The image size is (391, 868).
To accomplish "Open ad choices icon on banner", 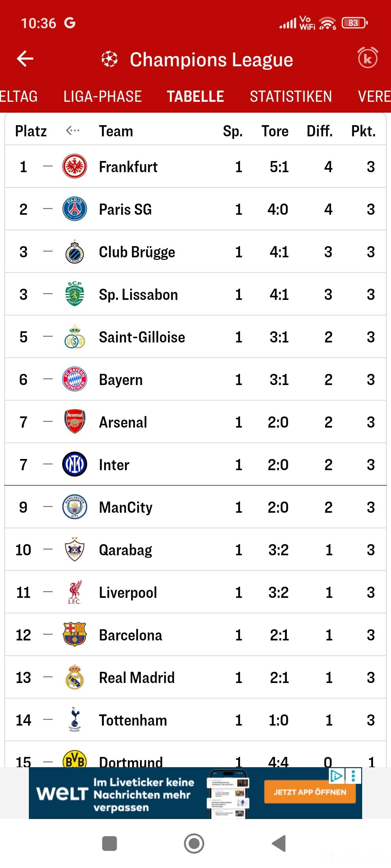I will point(336,776).
